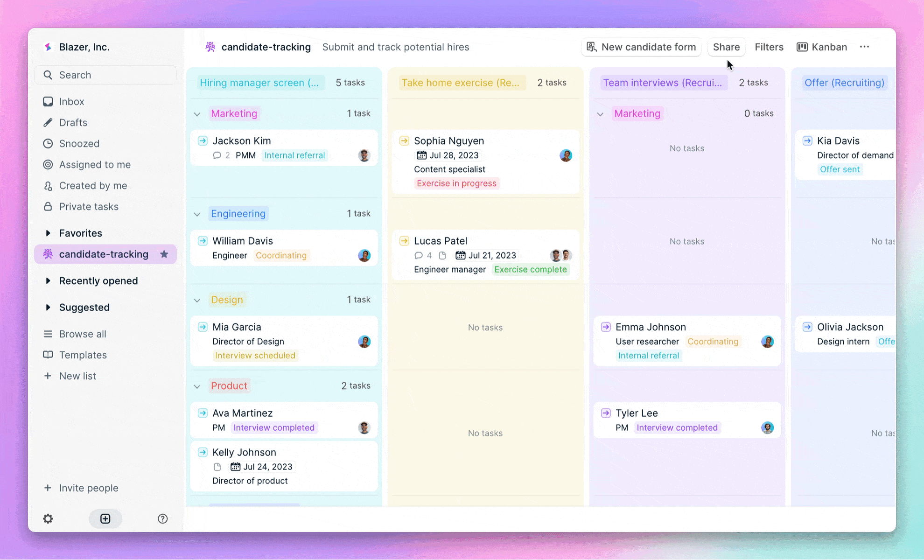Click the candidate-tracking Kanban icon

pos(802,47)
